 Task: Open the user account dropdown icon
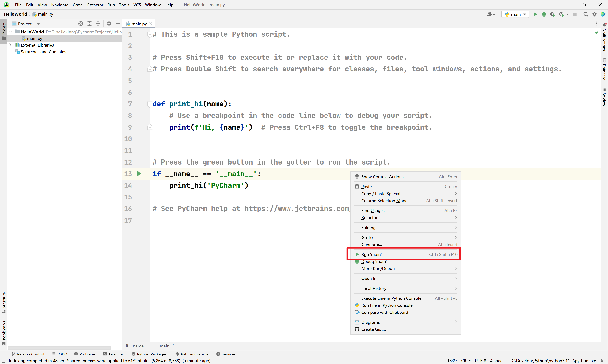point(491,14)
